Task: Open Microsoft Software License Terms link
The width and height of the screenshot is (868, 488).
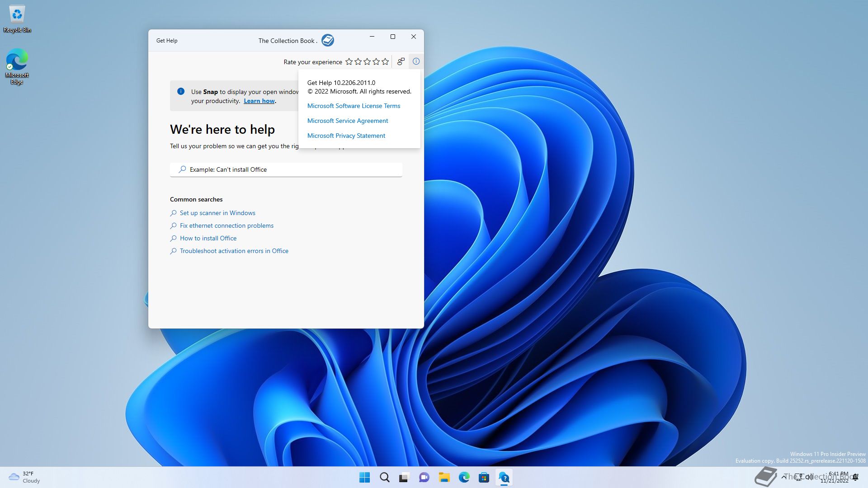Action: 354,106
